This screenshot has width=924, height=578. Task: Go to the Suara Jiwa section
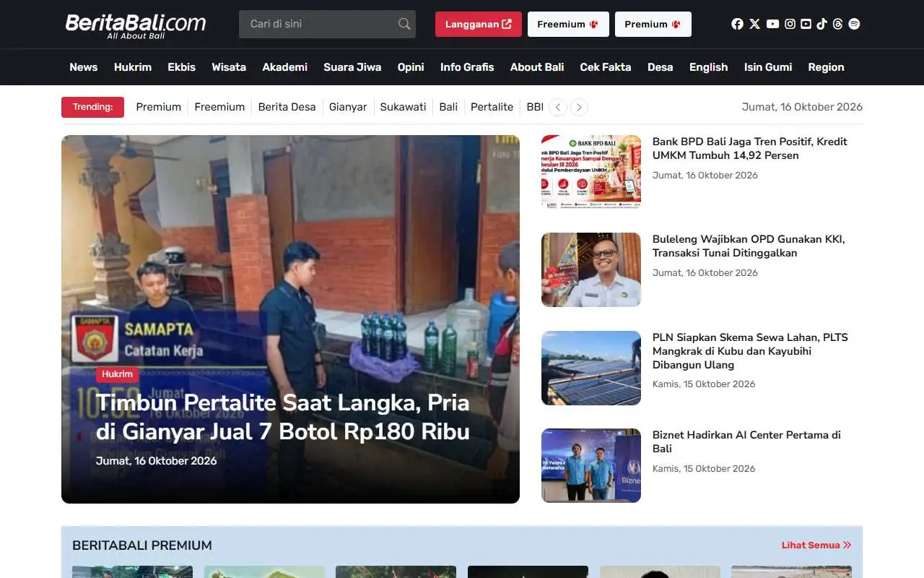point(352,67)
